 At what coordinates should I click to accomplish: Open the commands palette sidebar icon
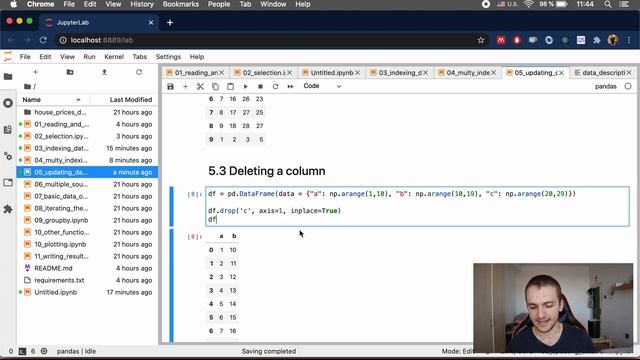[x=8, y=130]
